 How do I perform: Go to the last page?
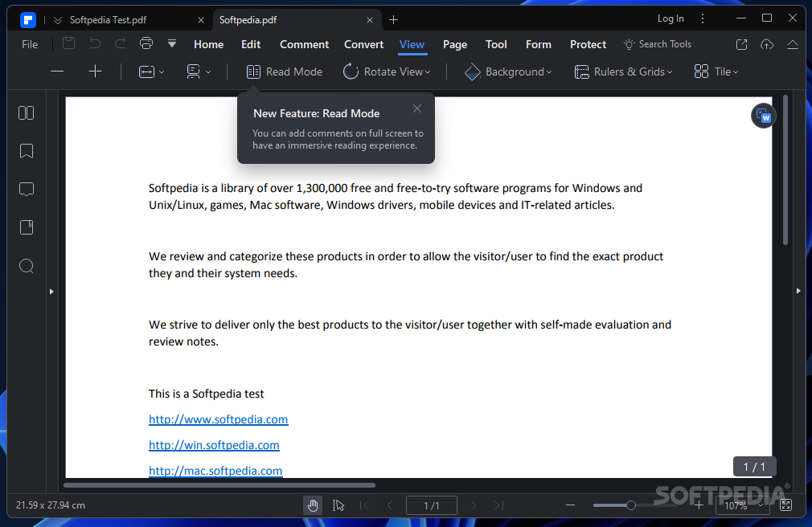pyautogui.click(x=498, y=505)
